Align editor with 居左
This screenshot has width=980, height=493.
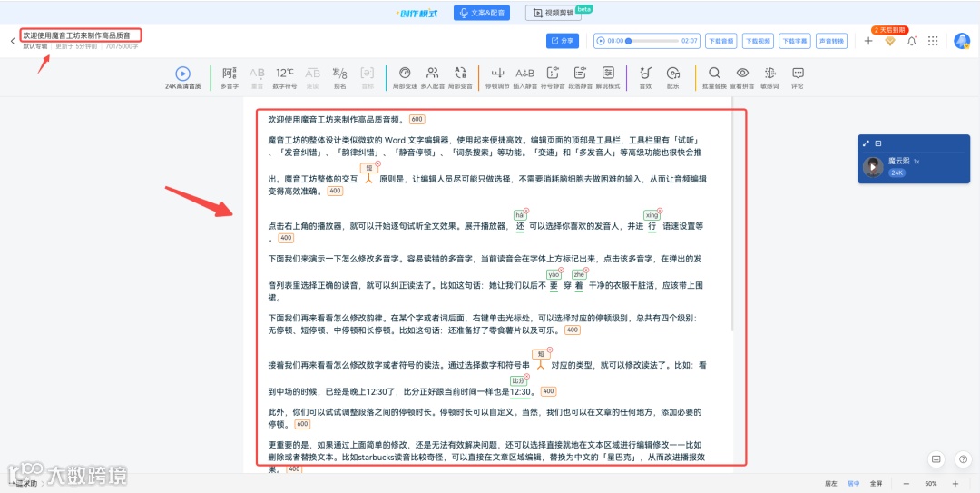click(x=830, y=484)
